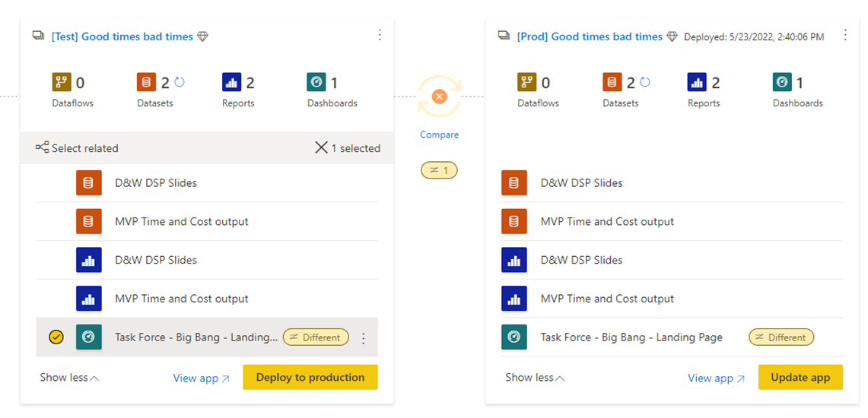Viewport: 868px width, 418px height.
Task: Click the Test stage Dataflows icon
Action: pos(62,82)
